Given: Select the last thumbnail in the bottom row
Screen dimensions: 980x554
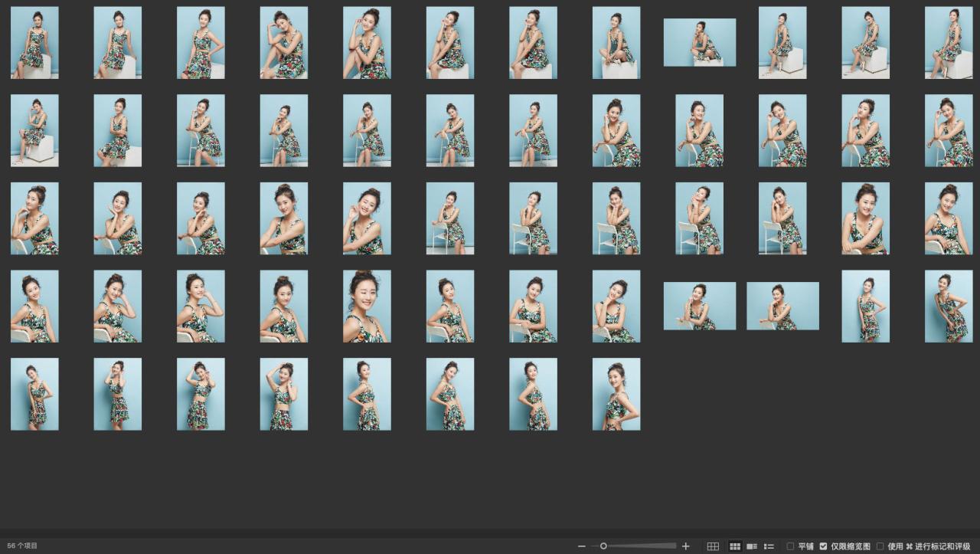Looking at the screenshot, I should [616, 394].
